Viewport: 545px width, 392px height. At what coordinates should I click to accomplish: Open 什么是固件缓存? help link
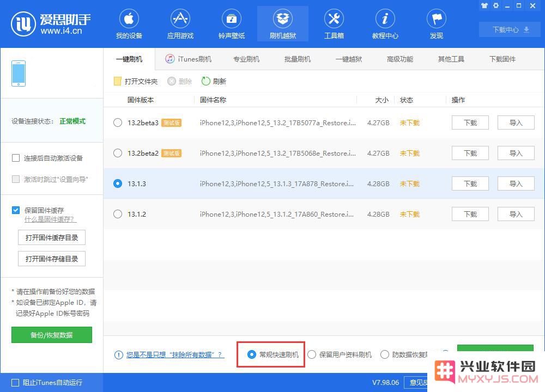click(x=50, y=219)
